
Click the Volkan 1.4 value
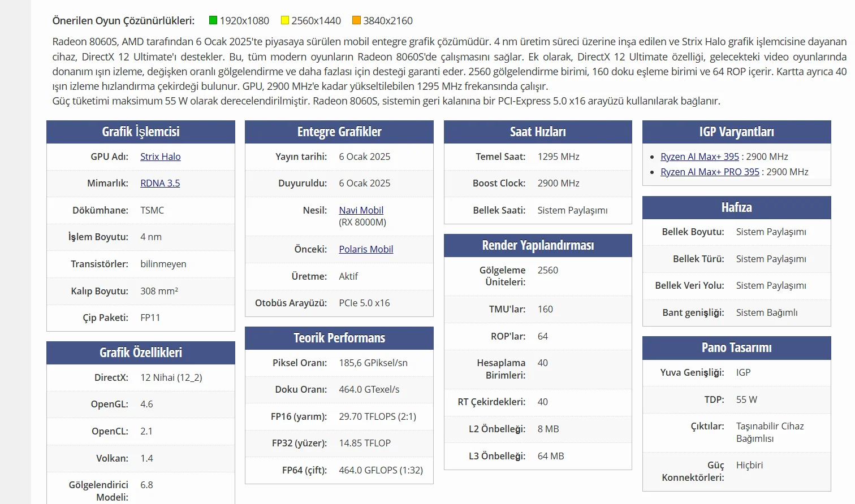click(147, 458)
